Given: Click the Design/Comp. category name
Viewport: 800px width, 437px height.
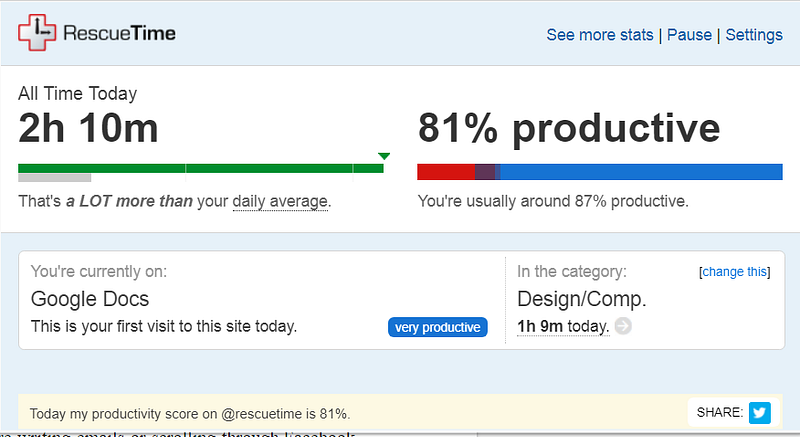Looking at the screenshot, I should 581,299.
